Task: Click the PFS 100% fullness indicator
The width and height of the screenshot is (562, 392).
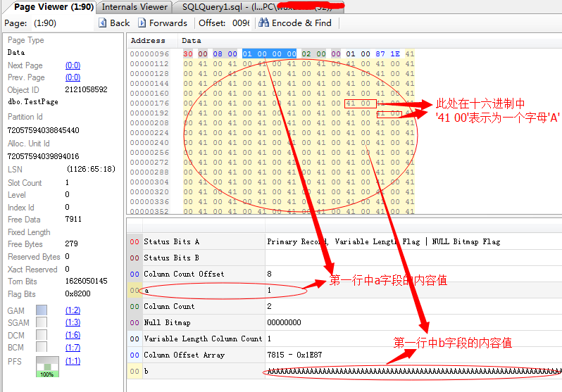Action: point(47,367)
